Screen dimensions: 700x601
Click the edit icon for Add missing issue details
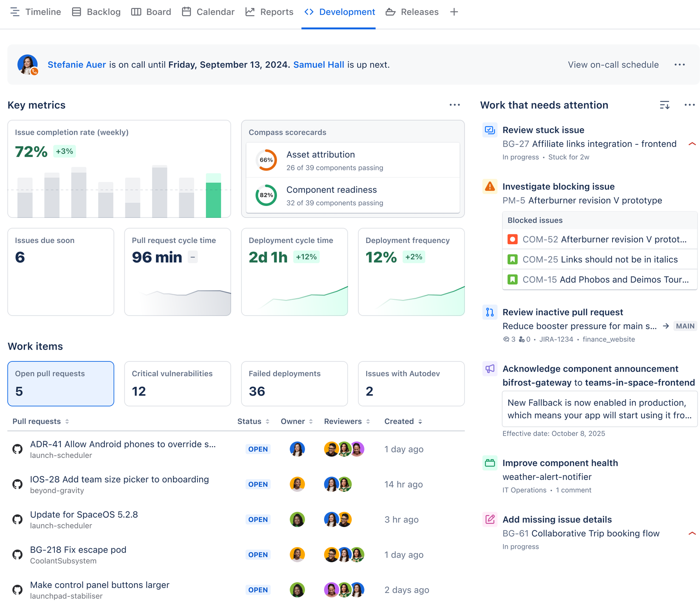click(x=490, y=519)
